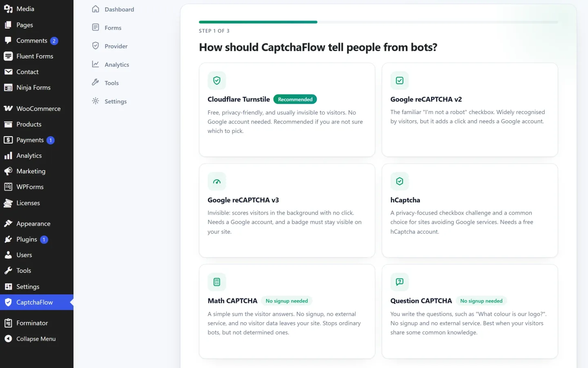This screenshot has width=588, height=368.
Task: Click the Cloudflare Turnstile shield icon
Action: [x=217, y=81]
